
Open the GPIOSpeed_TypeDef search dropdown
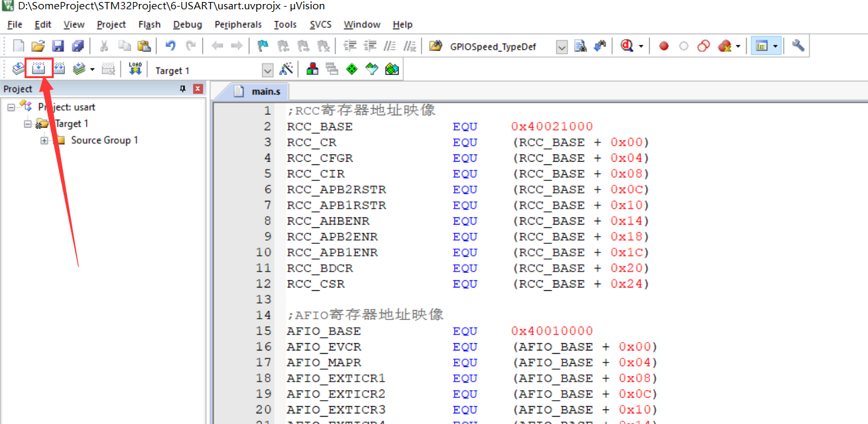pos(562,47)
